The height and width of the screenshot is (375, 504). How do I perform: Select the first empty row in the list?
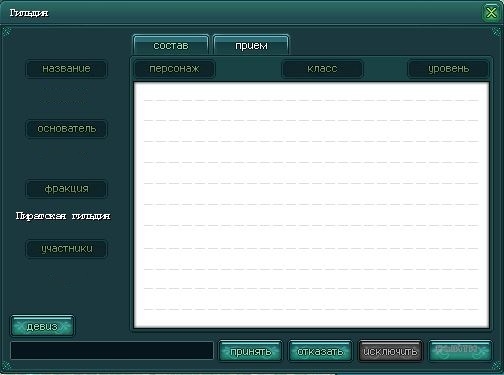tap(311, 92)
